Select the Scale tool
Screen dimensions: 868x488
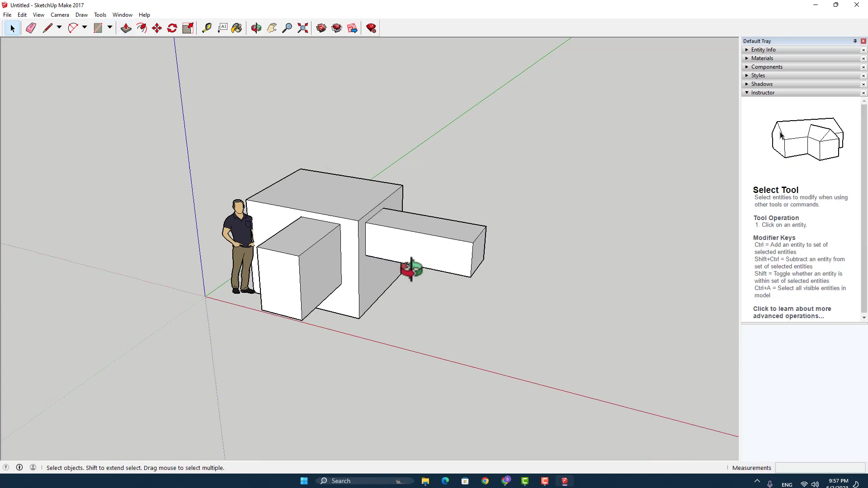coord(188,28)
